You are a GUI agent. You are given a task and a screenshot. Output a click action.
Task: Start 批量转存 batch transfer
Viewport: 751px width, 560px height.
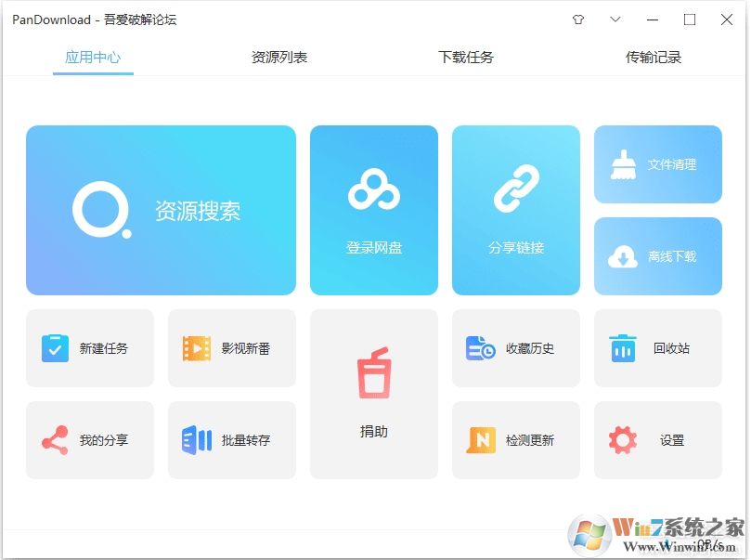tap(231, 439)
